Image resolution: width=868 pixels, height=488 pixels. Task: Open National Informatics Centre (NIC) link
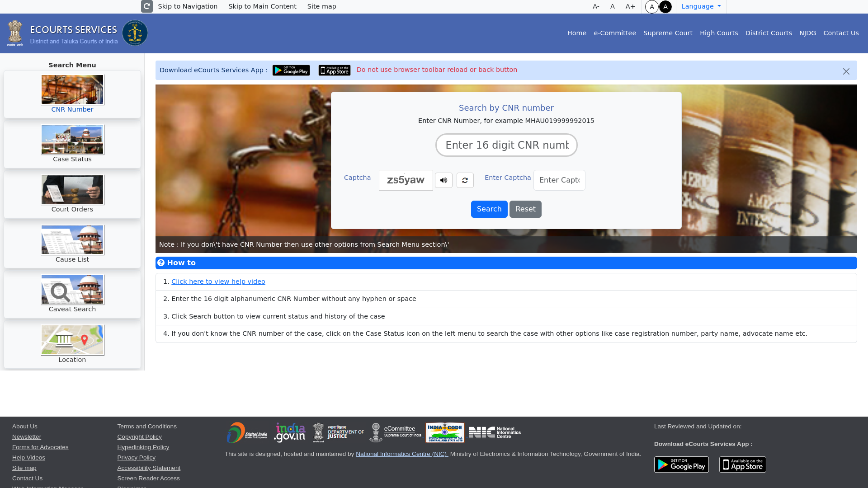tap(402, 454)
